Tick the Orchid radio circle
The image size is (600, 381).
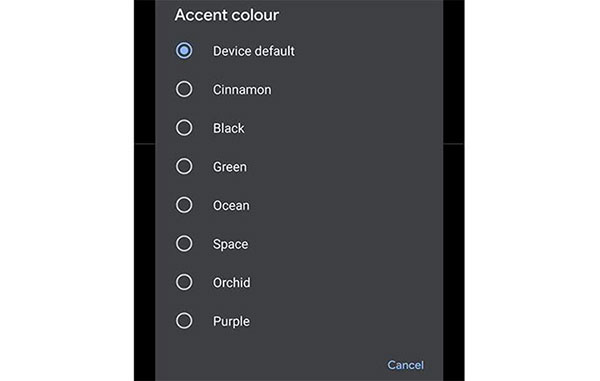click(x=184, y=282)
